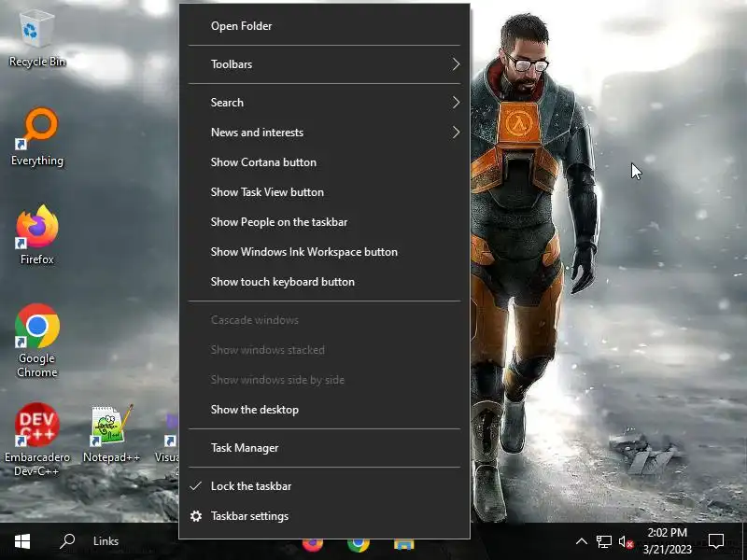This screenshot has width=747, height=560.
Task: Toggle Show Cortana button
Action: click(x=324, y=162)
